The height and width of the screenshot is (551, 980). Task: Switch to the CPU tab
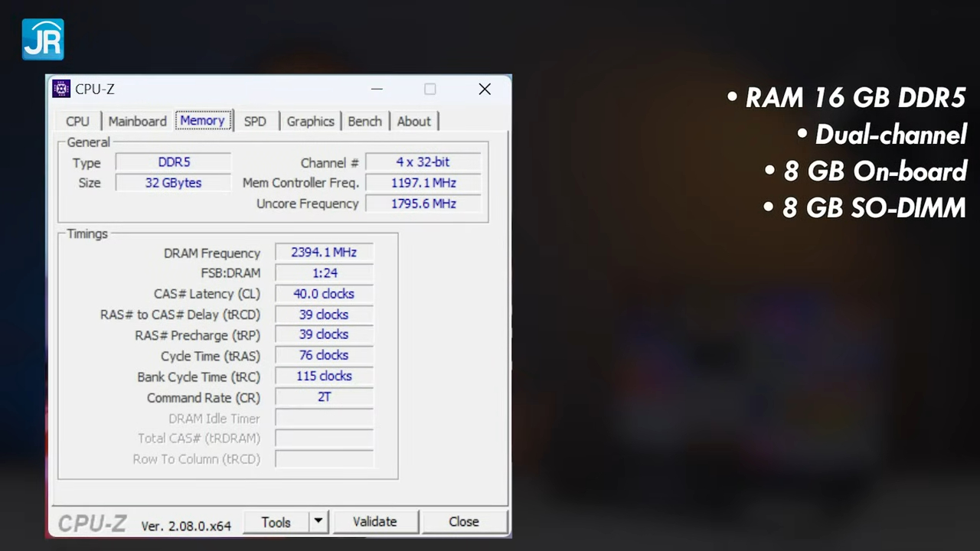pos(77,121)
